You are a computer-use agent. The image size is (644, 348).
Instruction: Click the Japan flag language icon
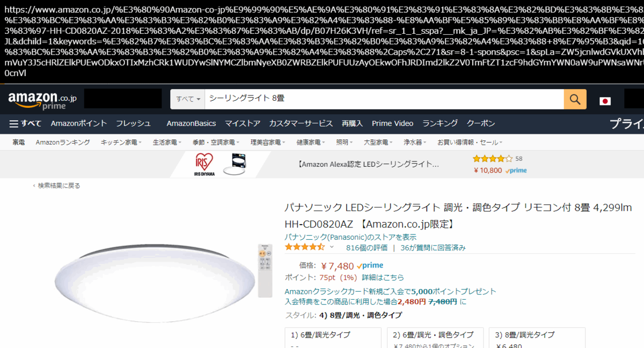605,101
